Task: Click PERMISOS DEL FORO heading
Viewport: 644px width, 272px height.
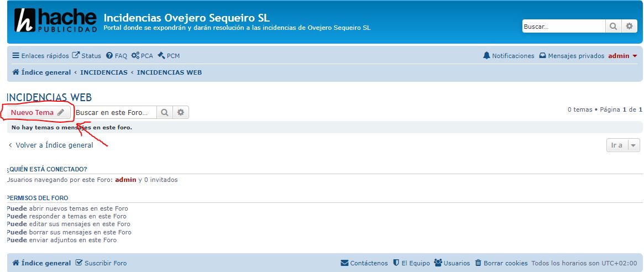Action: pos(38,198)
